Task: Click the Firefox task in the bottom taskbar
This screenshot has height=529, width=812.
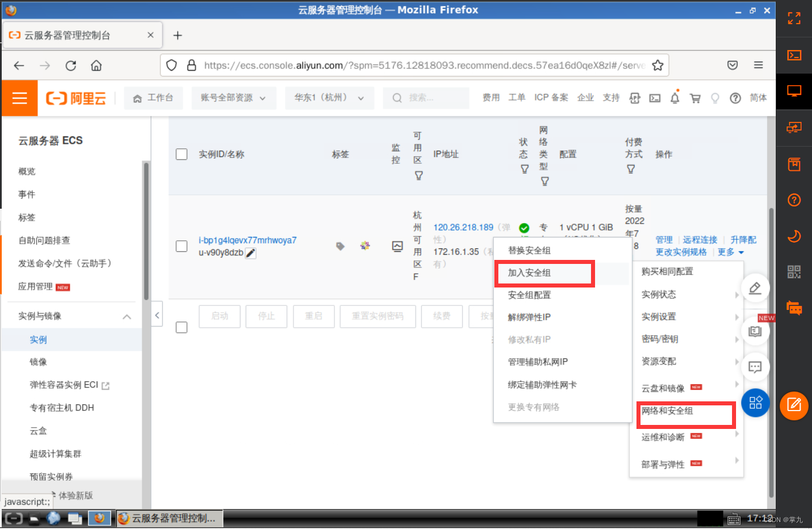Action: point(169,519)
